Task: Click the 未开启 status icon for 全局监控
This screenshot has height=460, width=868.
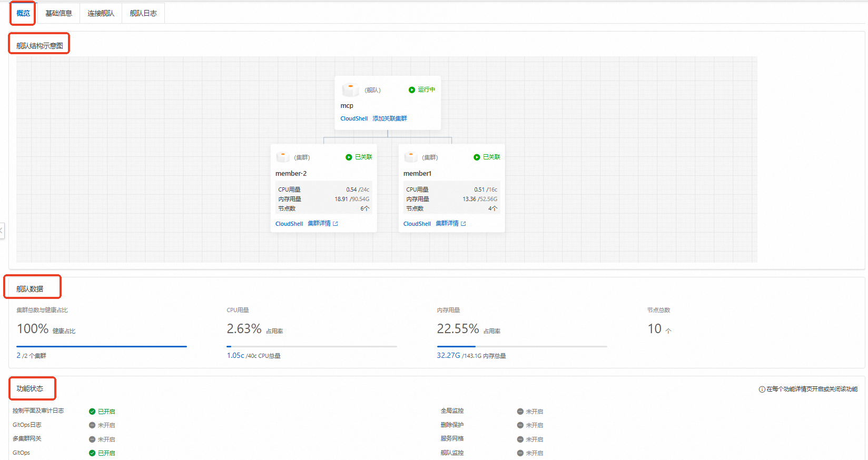Action: (520, 412)
